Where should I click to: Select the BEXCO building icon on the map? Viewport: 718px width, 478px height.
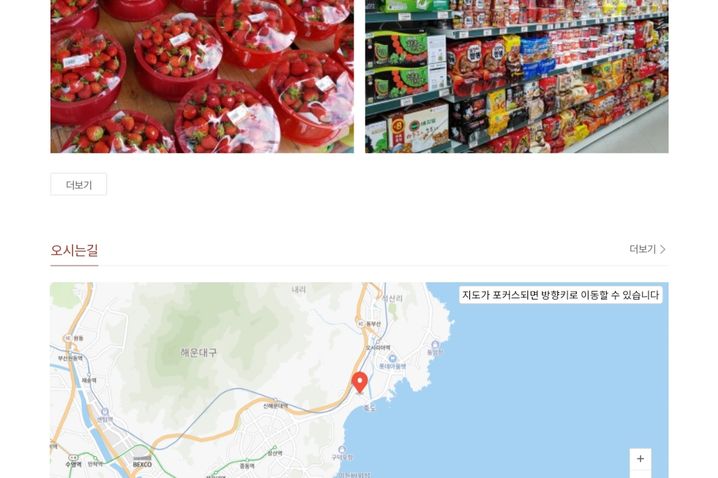click(x=142, y=458)
